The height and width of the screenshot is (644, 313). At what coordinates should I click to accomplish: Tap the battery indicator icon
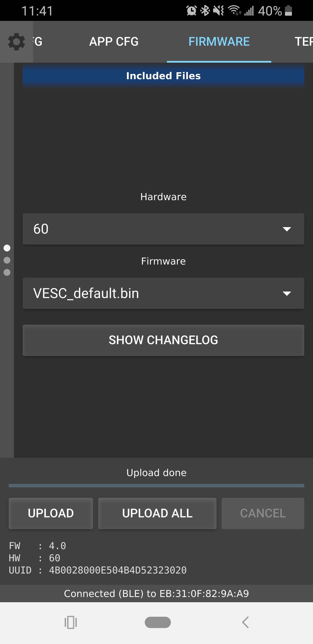tap(288, 11)
